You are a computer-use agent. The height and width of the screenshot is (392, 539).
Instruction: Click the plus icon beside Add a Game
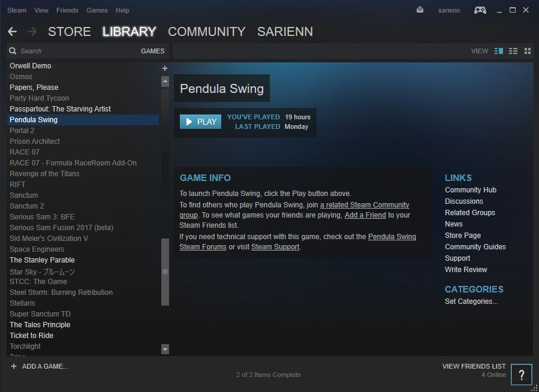tap(14, 366)
